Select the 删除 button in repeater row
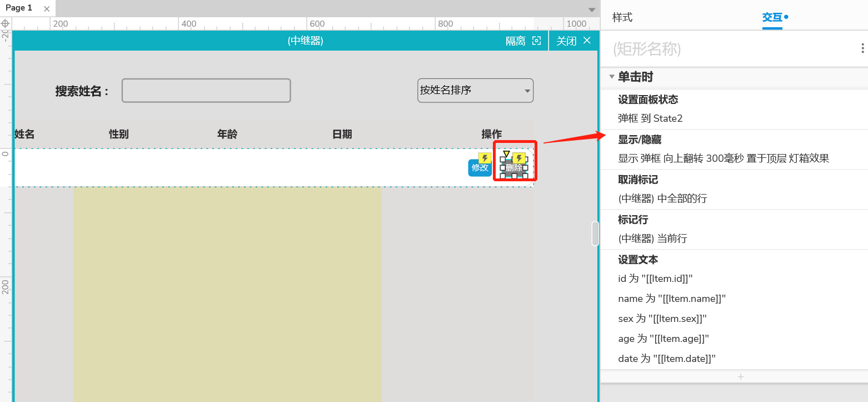 pos(514,167)
